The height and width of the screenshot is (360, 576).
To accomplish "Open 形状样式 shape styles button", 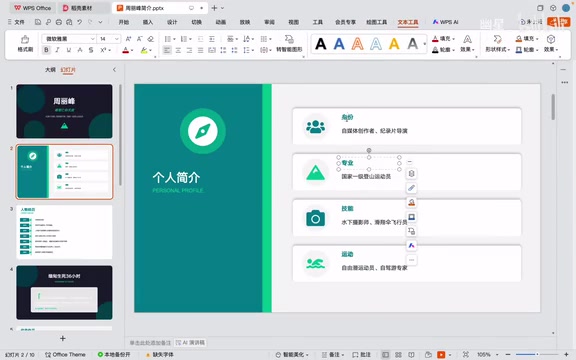I will point(498,44).
